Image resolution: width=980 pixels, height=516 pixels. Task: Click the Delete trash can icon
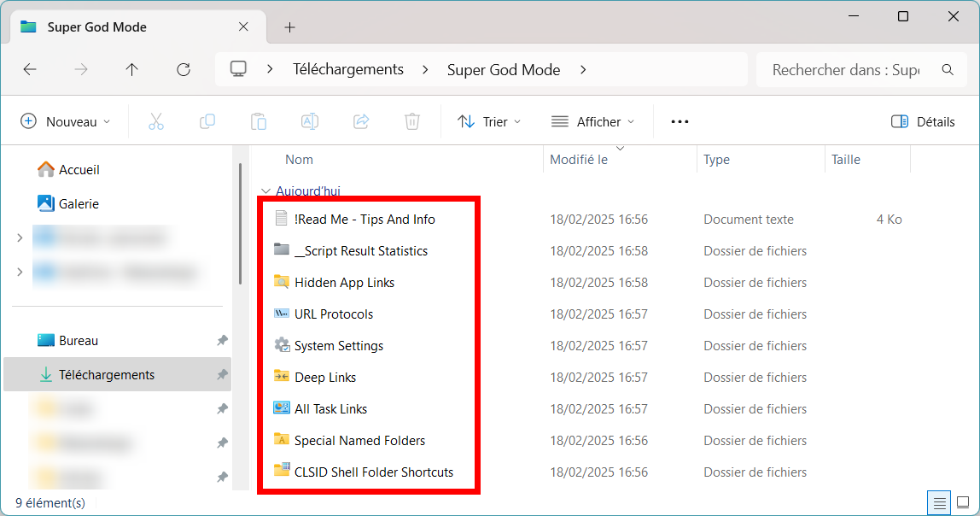[x=411, y=121]
